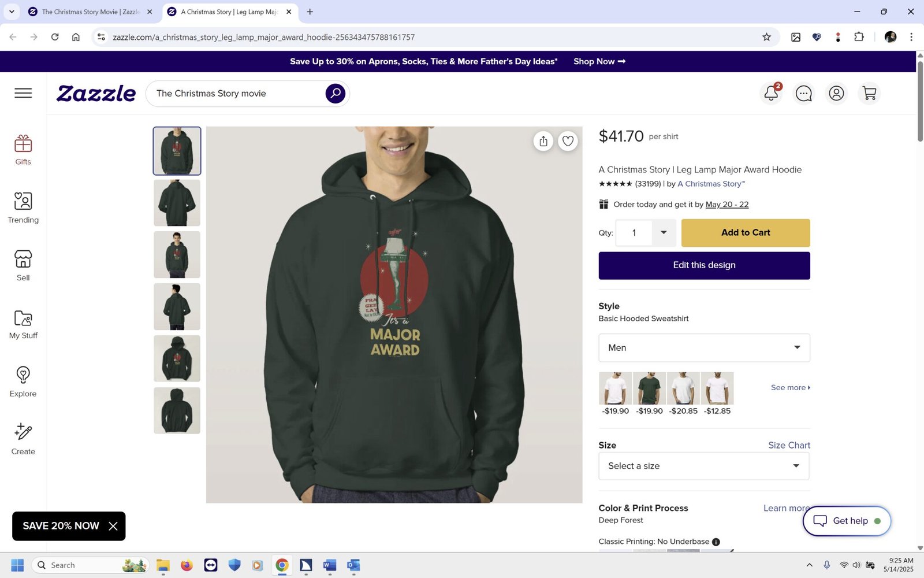Viewport: 924px width, 578px height.
Task: Switch to The Christmas Story Movie tab
Action: (90, 12)
